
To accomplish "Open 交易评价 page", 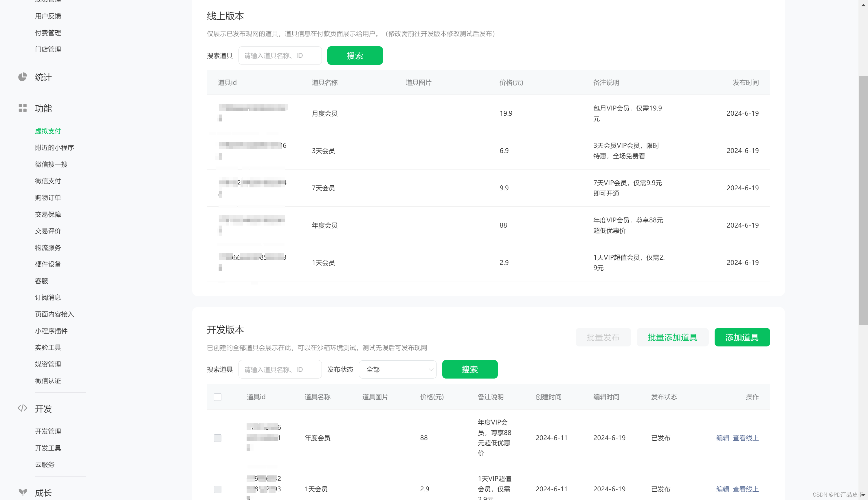I will click(48, 231).
